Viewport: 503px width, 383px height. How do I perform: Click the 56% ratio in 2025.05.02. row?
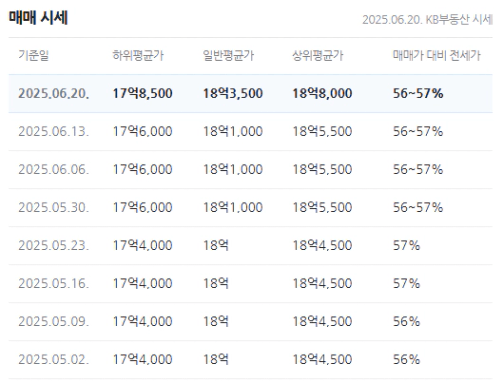pyautogui.click(x=406, y=359)
